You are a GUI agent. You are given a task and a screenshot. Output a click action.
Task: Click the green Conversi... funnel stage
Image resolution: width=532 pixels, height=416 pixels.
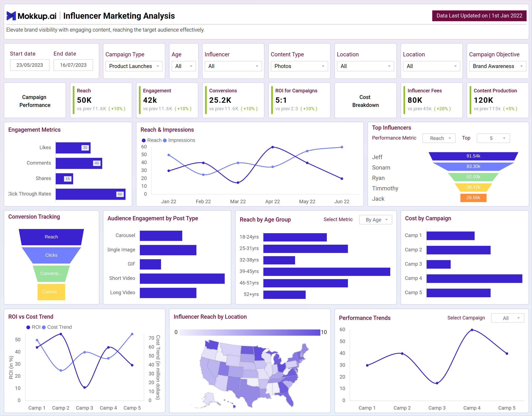51,274
